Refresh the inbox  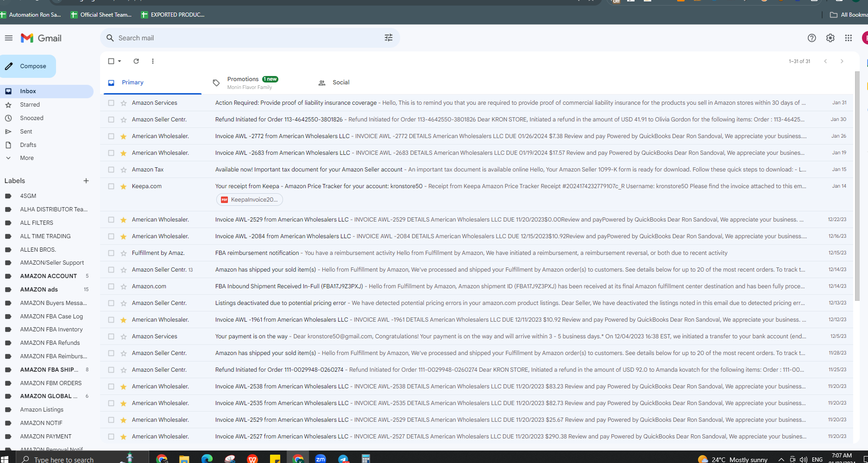coord(136,61)
